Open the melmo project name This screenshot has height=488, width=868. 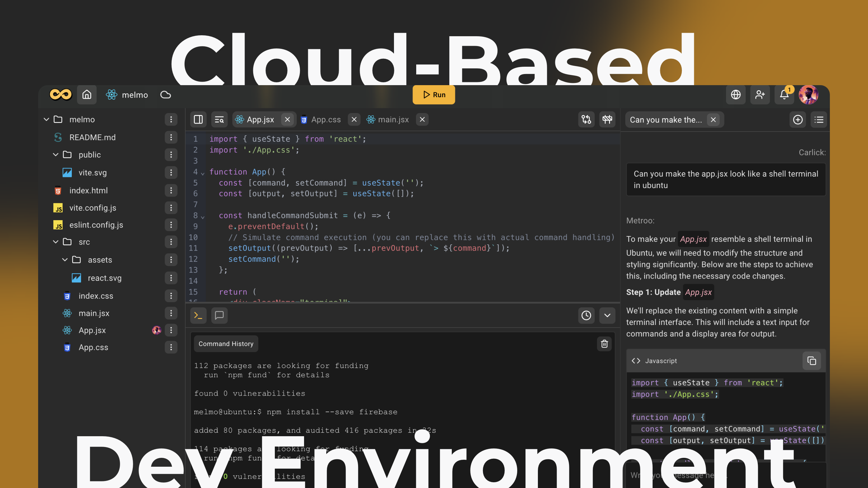coord(135,95)
